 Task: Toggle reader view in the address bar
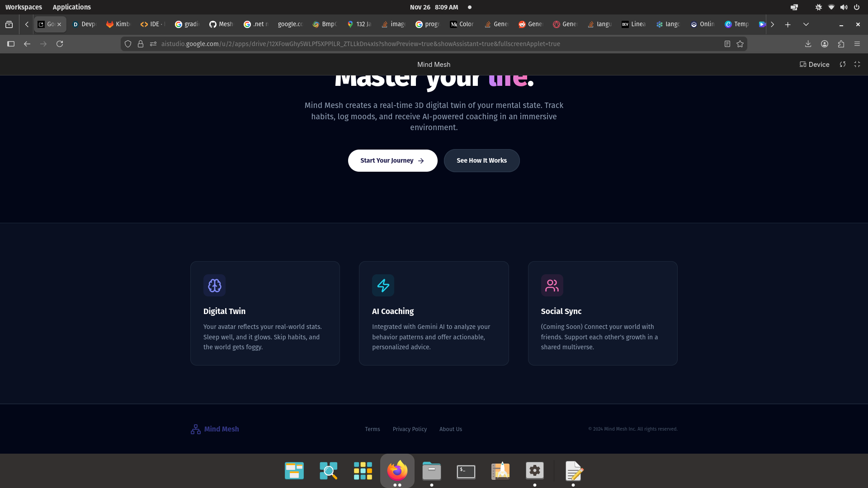tap(727, 44)
